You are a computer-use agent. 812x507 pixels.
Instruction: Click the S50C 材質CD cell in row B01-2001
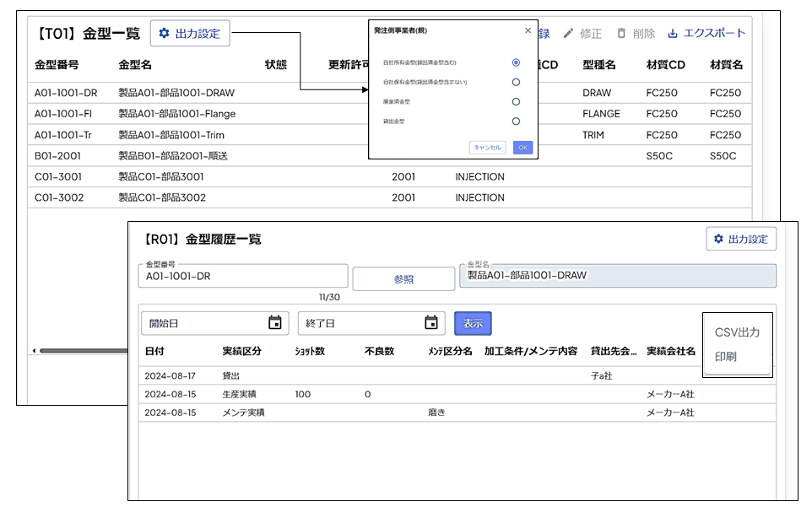[x=659, y=156]
